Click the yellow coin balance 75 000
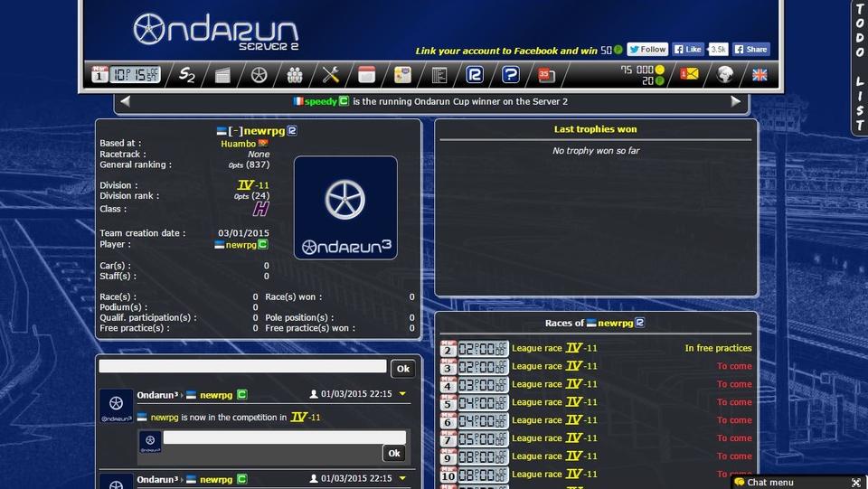 (x=642, y=70)
